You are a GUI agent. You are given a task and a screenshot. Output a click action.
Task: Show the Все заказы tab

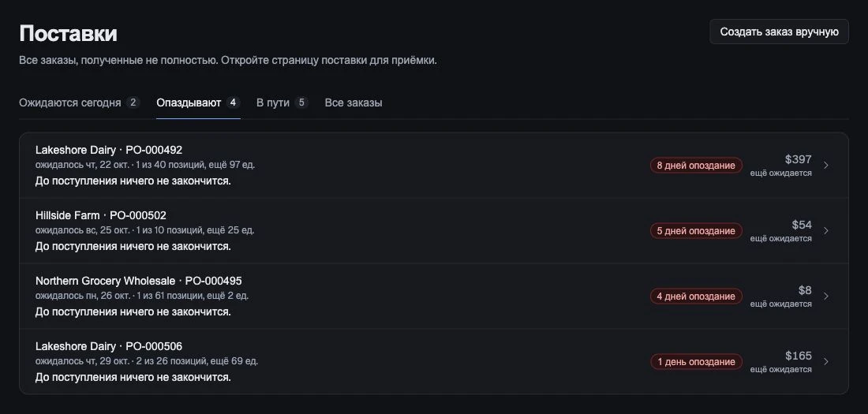[354, 103]
